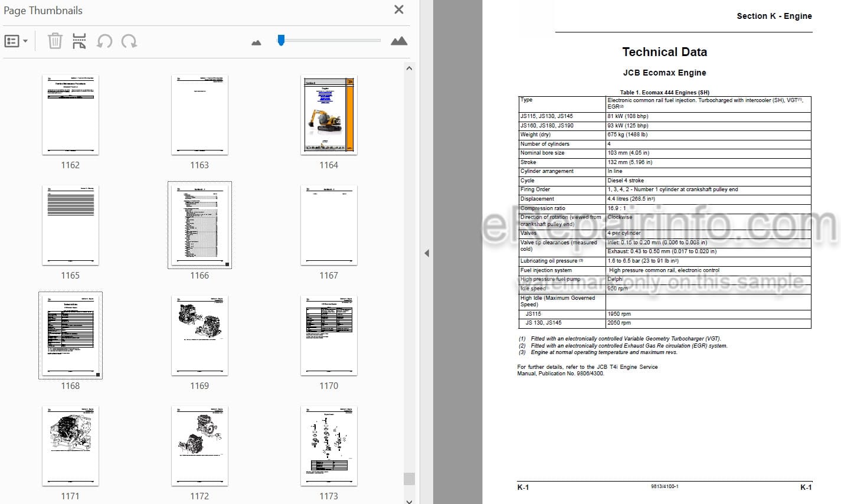Rotate pages counterclockwise
This screenshot has width=841, height=504.
104,41
